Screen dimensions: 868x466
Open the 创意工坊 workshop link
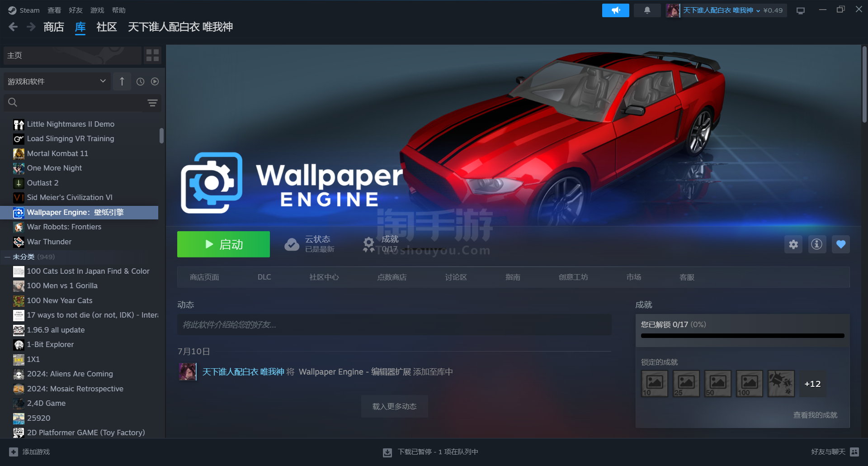[x=573, y=277]
